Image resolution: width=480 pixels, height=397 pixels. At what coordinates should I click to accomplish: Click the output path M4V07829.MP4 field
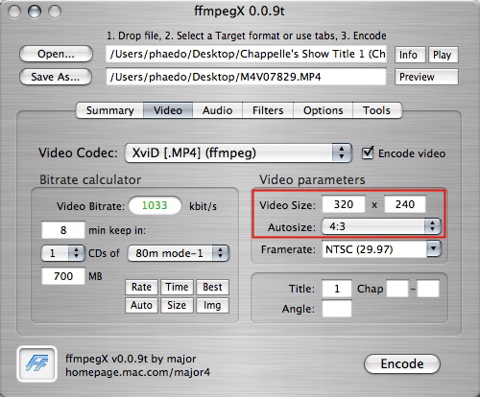click(x=246, y=77)
